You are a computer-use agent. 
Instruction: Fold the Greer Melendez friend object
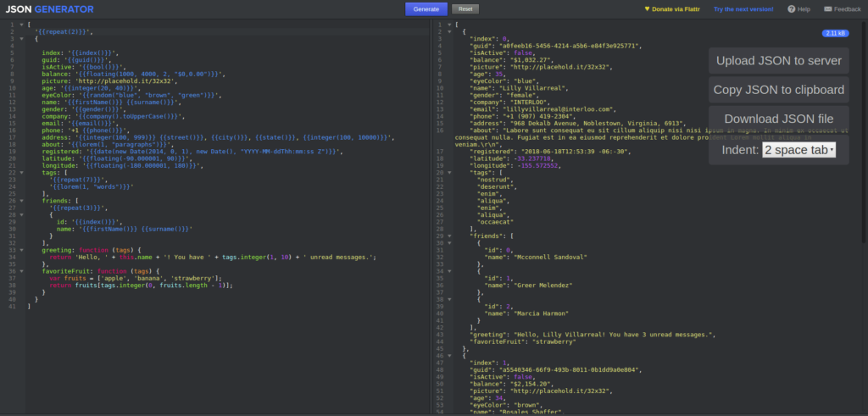pyautogui.click(x=449, y=271)
